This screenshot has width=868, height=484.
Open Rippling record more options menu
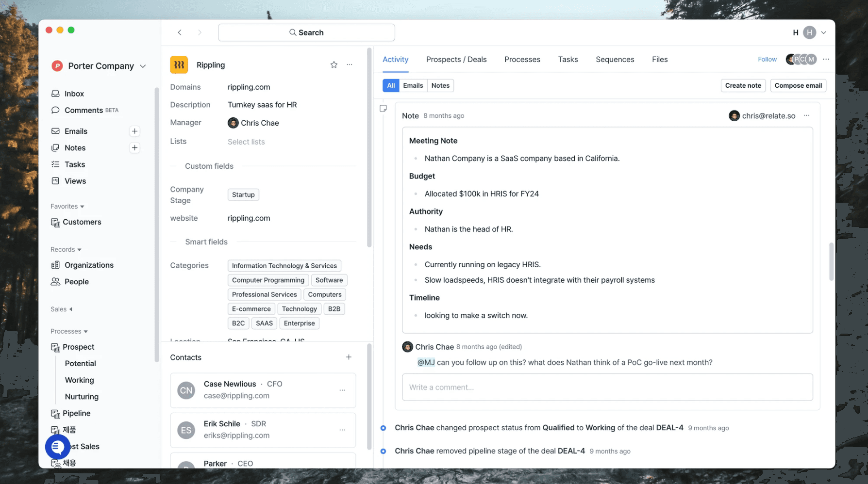coord(350,65)
